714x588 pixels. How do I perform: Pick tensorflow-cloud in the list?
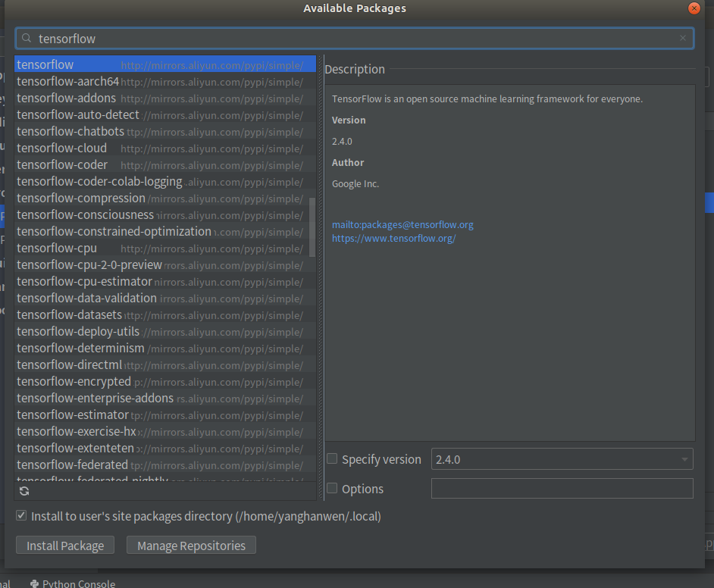pyautogui.click(x=165, y=149)
